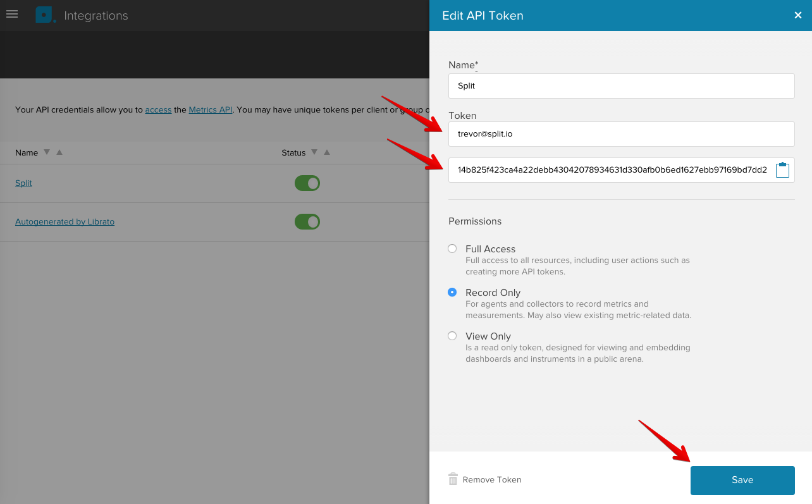The image size is (812, 504).
Task: Click the Integrations page title
Action: [96, 16]
